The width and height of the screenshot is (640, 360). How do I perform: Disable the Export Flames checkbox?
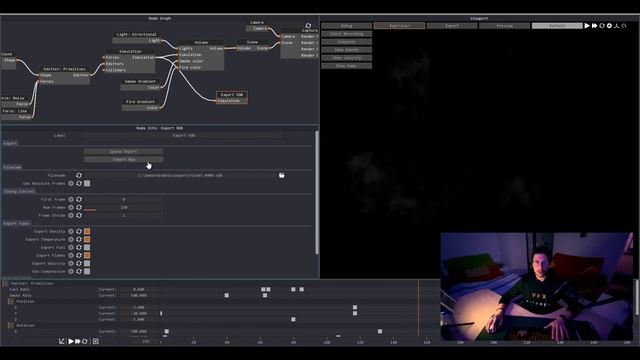[x=87, y=256]
